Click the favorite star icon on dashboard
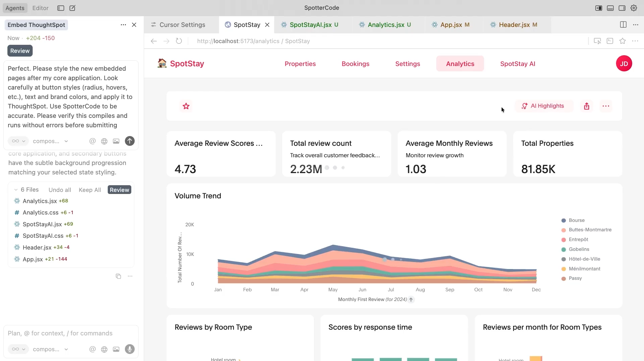 pos(186,106)
